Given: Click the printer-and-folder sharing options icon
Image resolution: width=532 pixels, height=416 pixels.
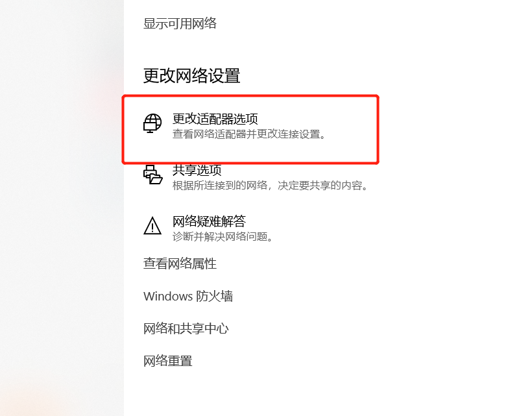Looking at the screenshot, I should pos(152,175).
